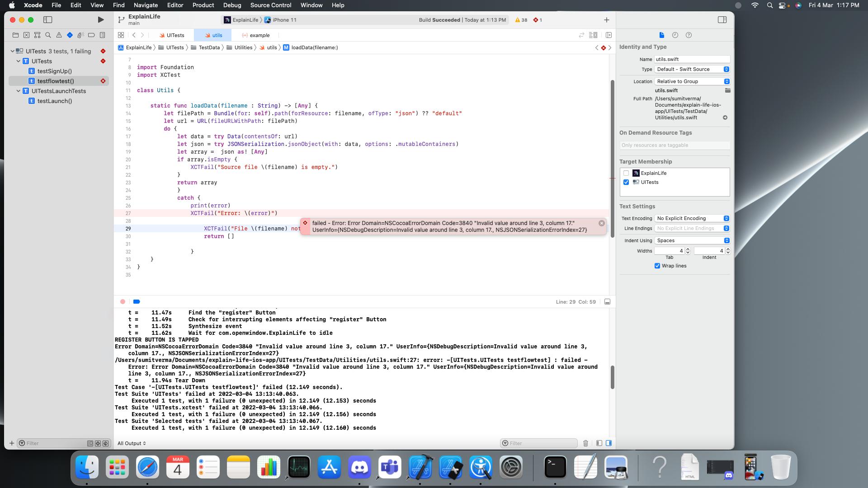868x488 pixels.
Task: Toggle the Wrap lines checkbox
Action: (657, 266)
